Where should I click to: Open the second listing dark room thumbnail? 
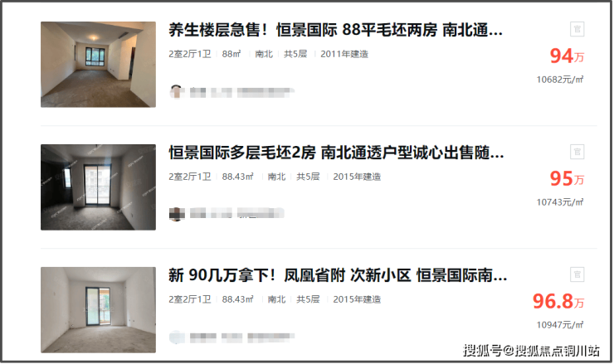point(98,187)
